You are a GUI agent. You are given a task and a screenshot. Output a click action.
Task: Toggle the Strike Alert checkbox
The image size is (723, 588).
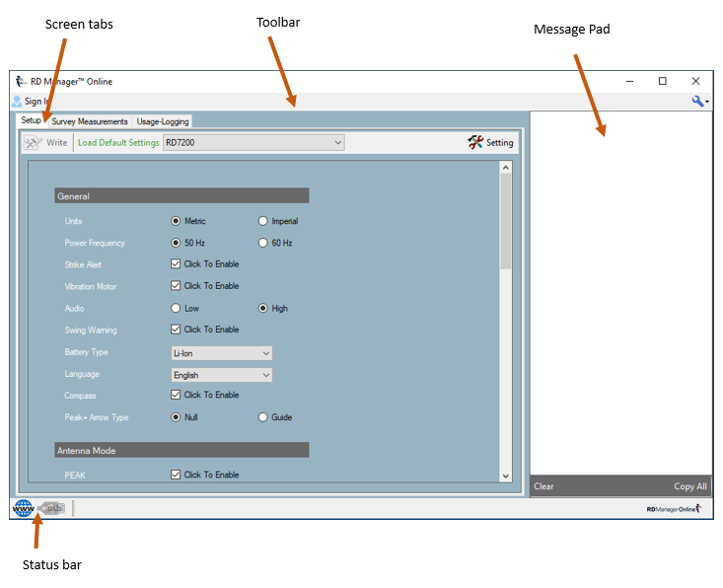pyautogui.click(x=176, y=263)
